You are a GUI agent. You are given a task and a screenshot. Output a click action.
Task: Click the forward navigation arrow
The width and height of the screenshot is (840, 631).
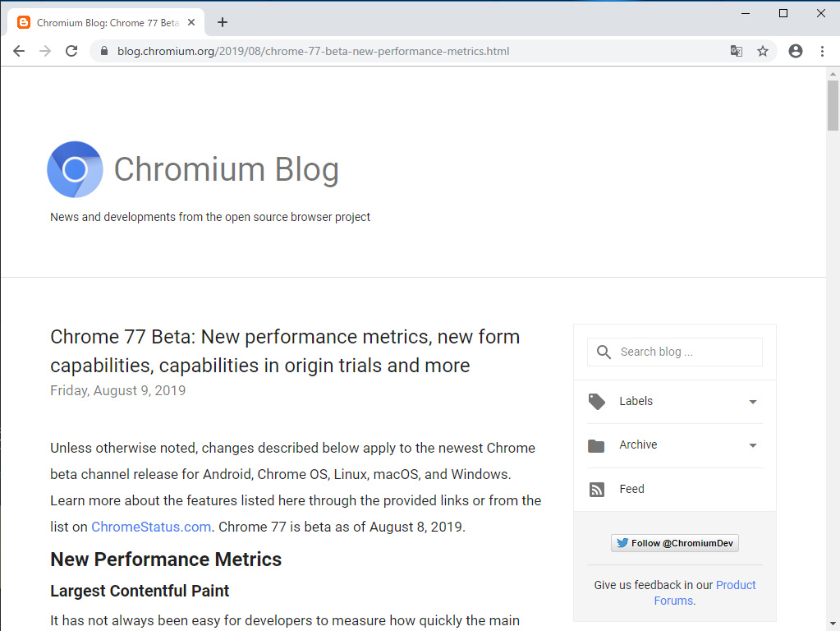point(44,50)
